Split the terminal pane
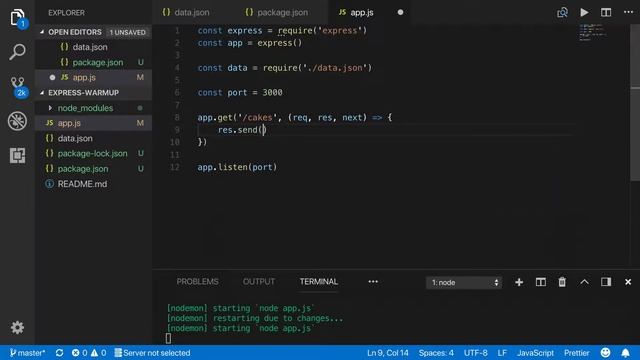The height and width of the screenshot is (360, 640). click(540, 282)
